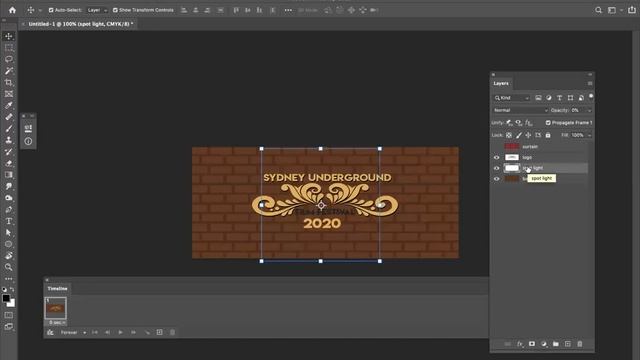Click the background color swatch
Image resolution: width=640 pixels, height=360 pixels.
(x=12, y=304)
